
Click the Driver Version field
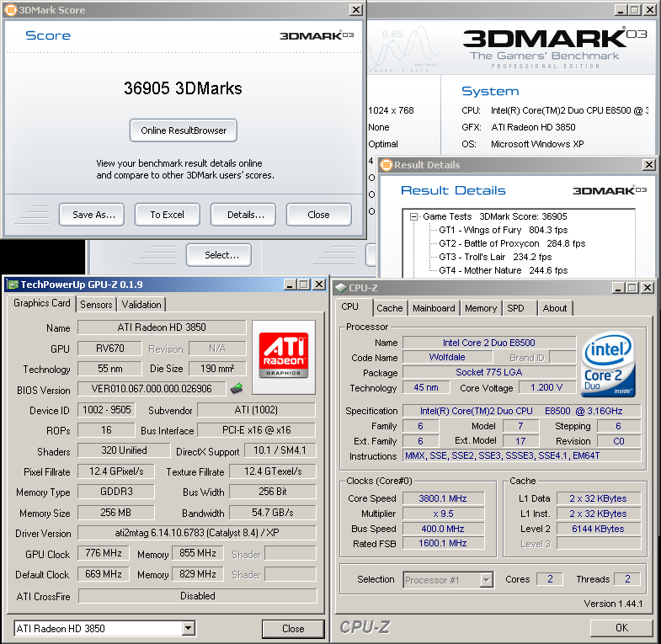[197, 533]
